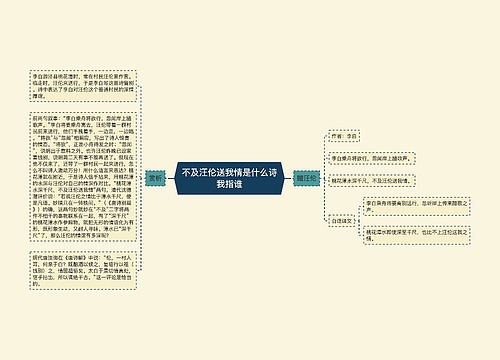The image size is (500, 360).
Task: Select the long analysis note beginning '前两句叙事'
Action: pos(83,177)
